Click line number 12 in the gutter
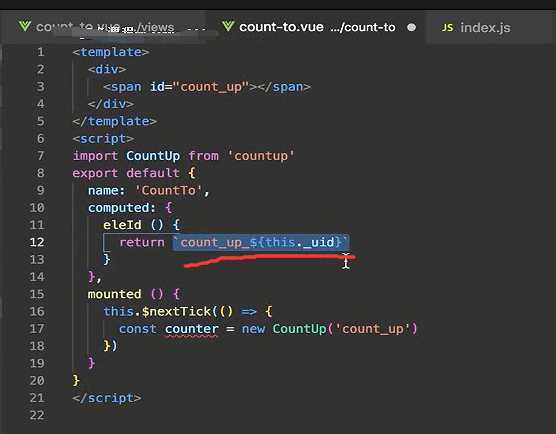 (37, 242)
